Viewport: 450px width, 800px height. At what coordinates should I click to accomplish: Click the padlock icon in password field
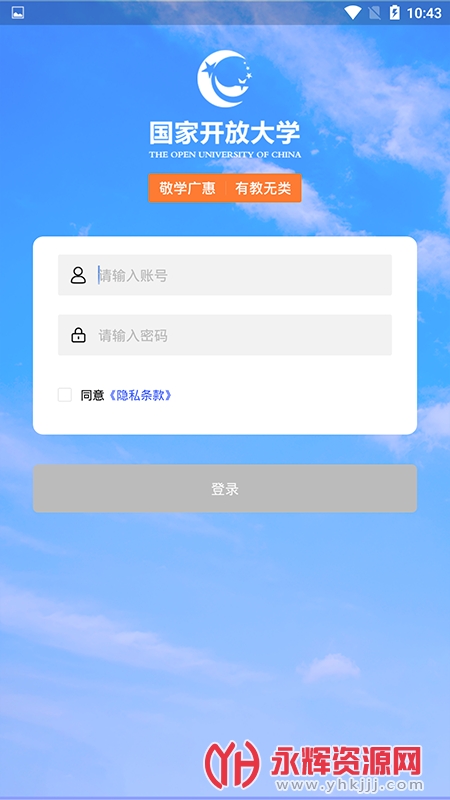pyautogui.click(x=78, y=335)
